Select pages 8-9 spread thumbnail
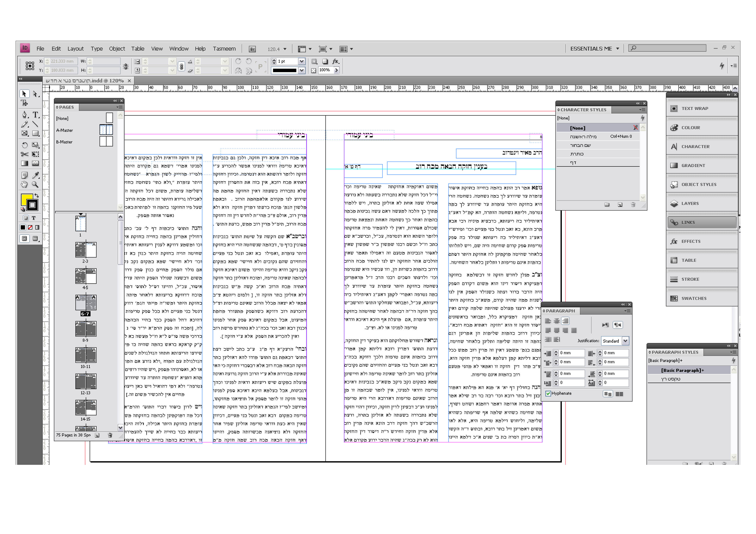Image resolution: width=756 pixels, height=534 pixels. (x=86, y=329)
